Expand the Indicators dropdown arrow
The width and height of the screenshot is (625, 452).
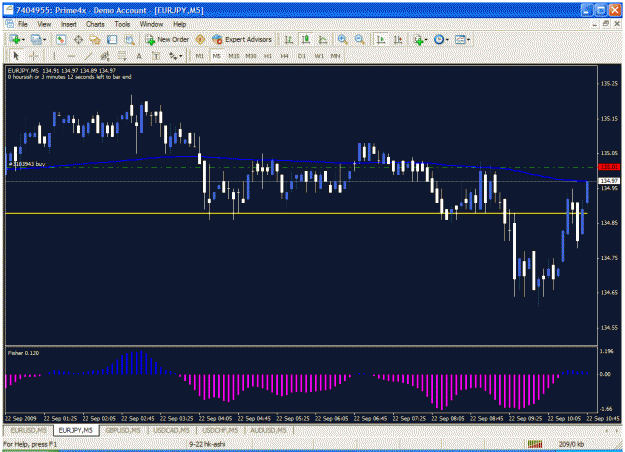(426, 40)
